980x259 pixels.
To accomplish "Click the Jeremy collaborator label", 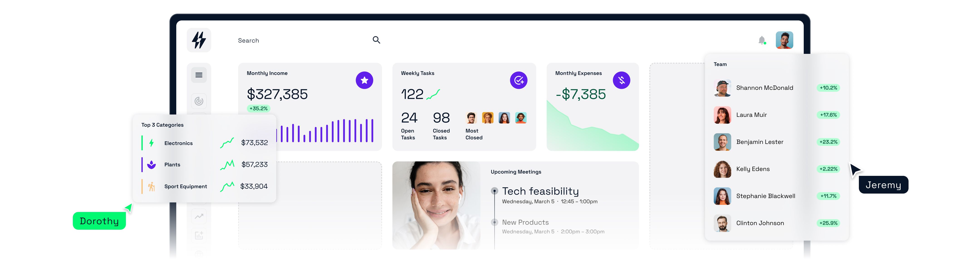I will 883,185.
